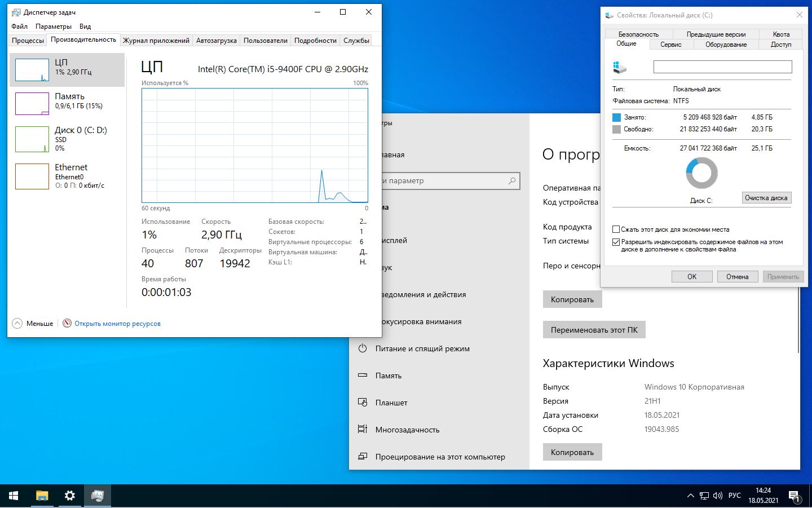
Task: Select Task Manager icon in taskbar
Action: (98, 496)
